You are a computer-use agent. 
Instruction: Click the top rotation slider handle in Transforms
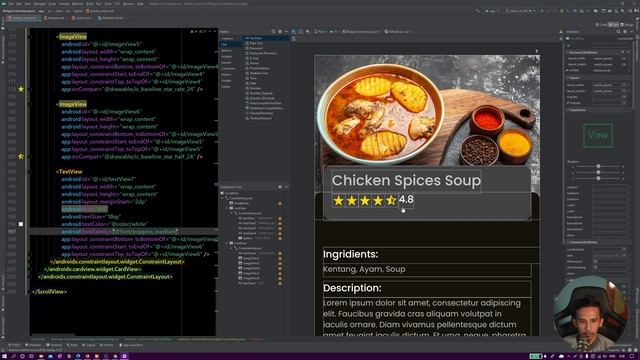[598, 167]
